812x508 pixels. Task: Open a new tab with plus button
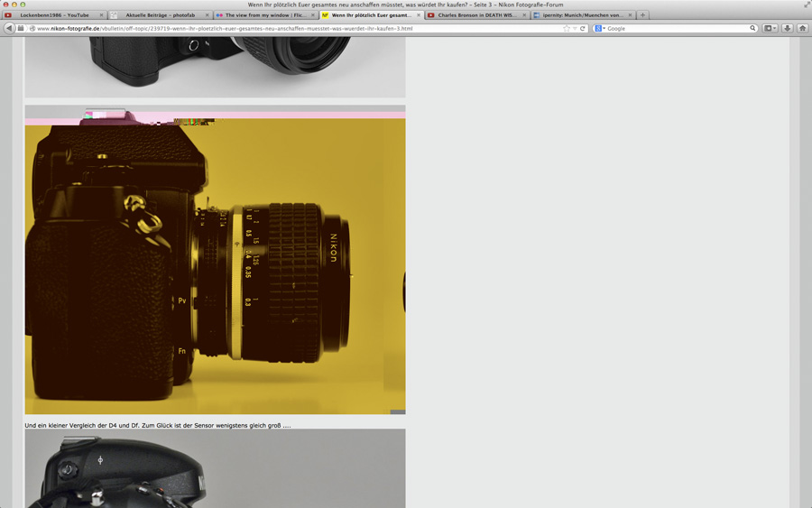[642, 15]
